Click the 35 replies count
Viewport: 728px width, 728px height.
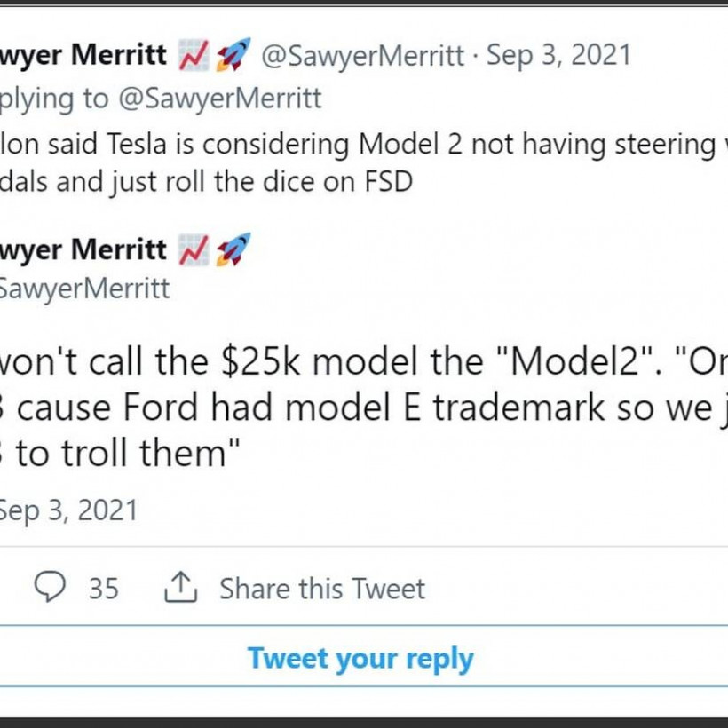[103, 588]
